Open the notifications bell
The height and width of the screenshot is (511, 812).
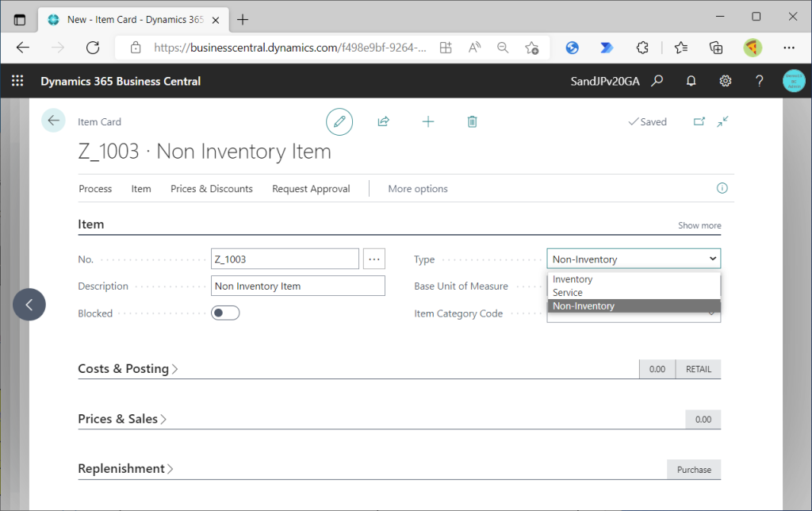point(691,81)
